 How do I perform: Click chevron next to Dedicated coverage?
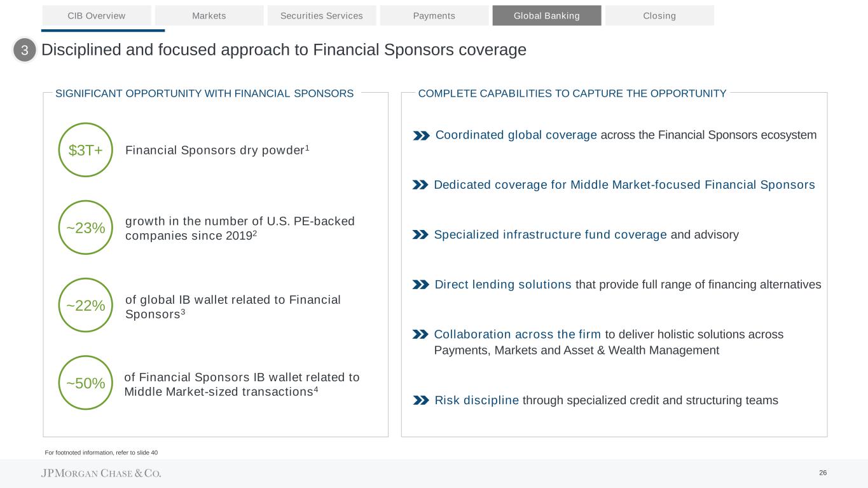pos(420,185)
